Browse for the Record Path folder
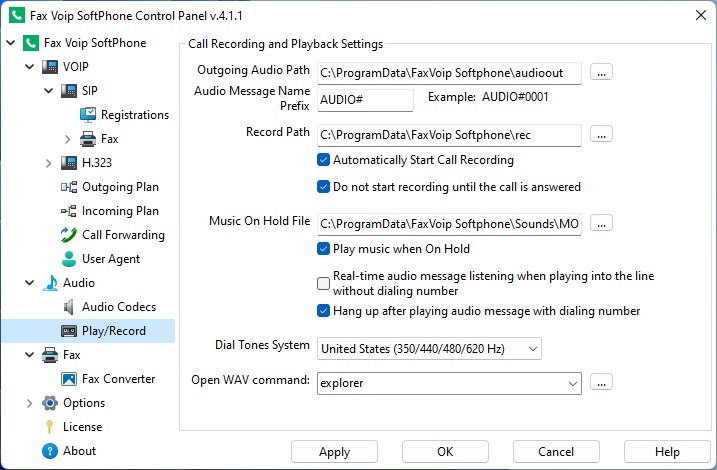The image size is (717, 470). [601, 134]
